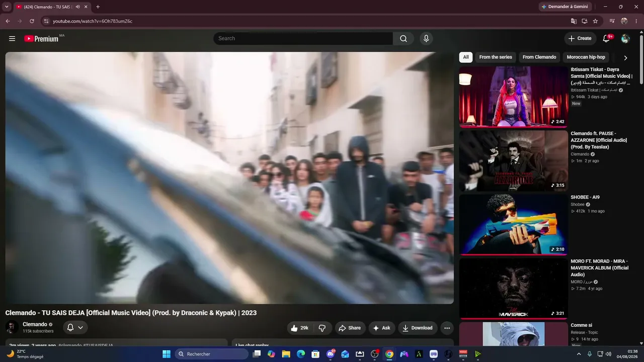
Task: Open Windows Start menu
Action: pyautogui.click(x=167, y=354)
